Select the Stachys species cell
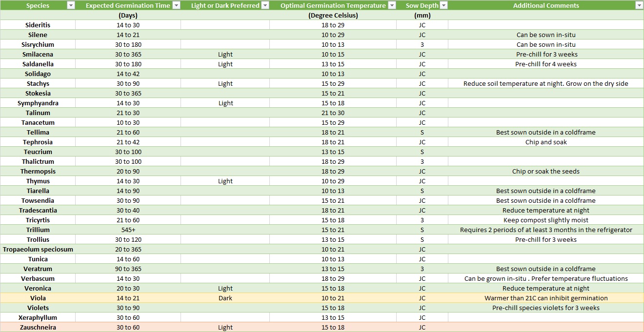Image resolution: width=644 pixels, height=332 pixels. pos(38,83)
